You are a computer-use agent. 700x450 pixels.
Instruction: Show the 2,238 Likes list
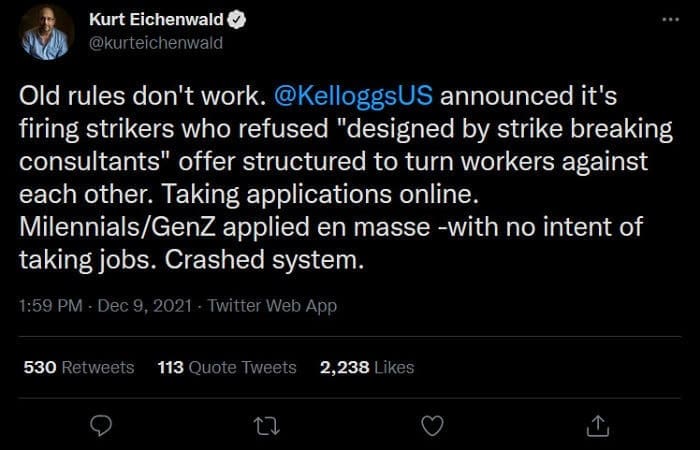[367, 367]
